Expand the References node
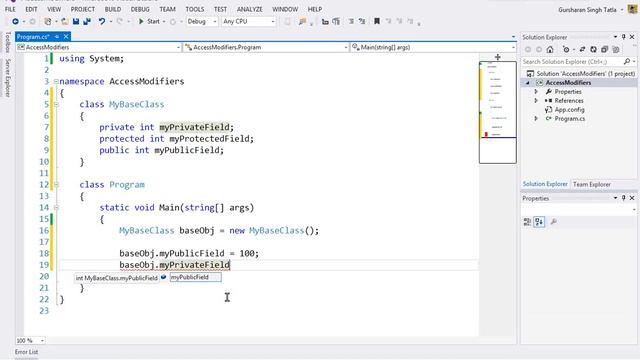The width and height of the screenshot is (640, 360). click(x=536, y=100)
